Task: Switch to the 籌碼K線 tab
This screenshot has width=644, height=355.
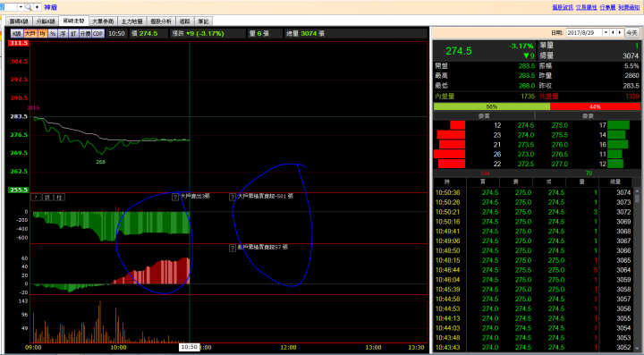Action: [20, 21]
